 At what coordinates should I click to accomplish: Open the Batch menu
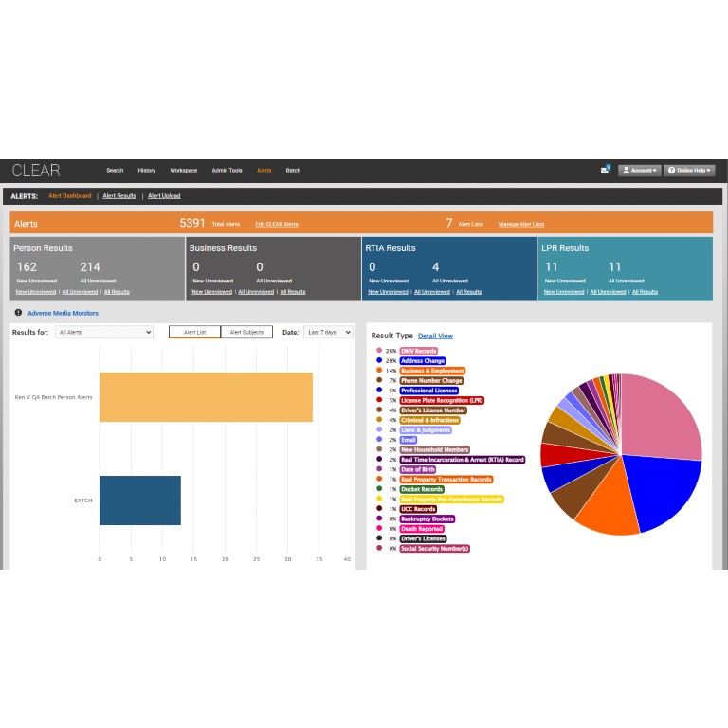tap(293, 171)
